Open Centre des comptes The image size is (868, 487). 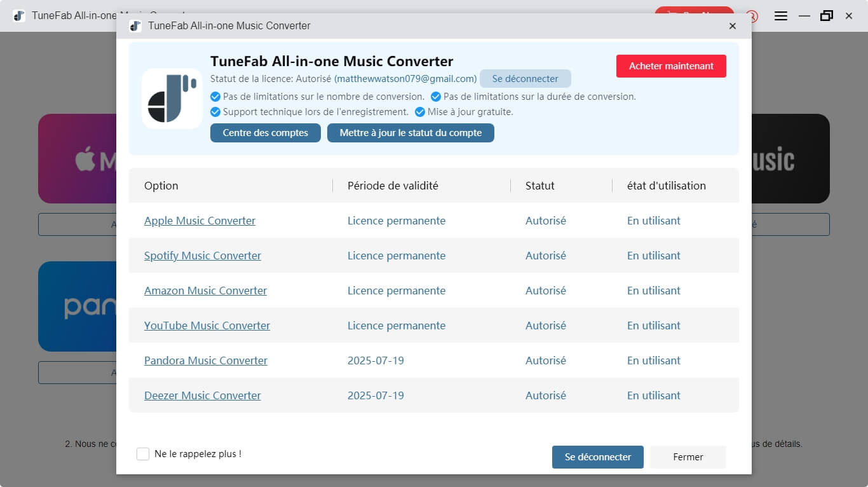pyautogui.click(x=265, y=133)
